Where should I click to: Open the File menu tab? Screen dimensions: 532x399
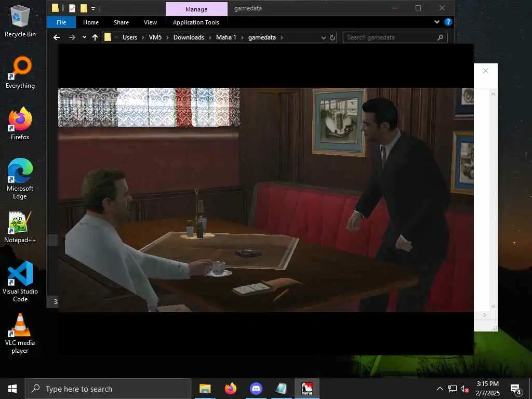click(x=61, y=22)
